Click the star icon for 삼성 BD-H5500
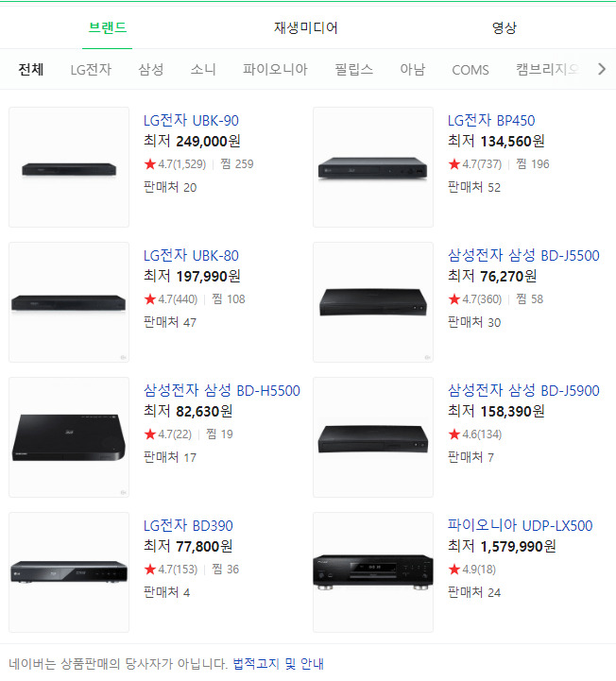 (149, 434)
